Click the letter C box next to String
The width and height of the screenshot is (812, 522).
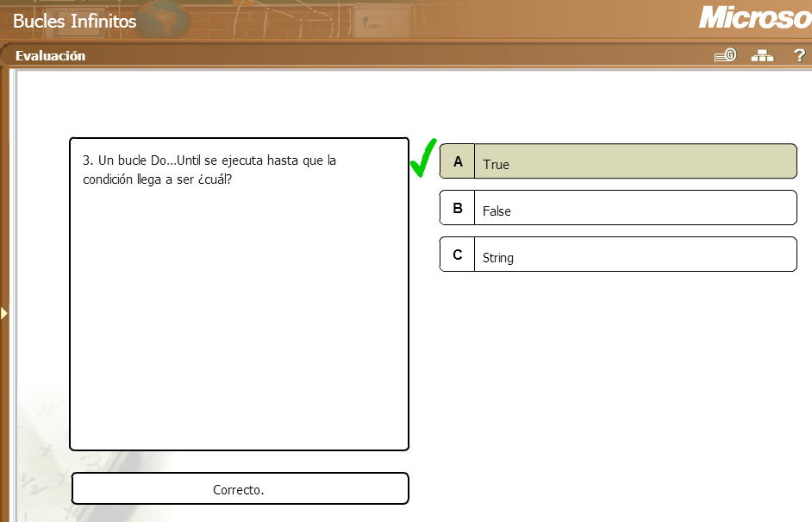[x=457, y=254]
